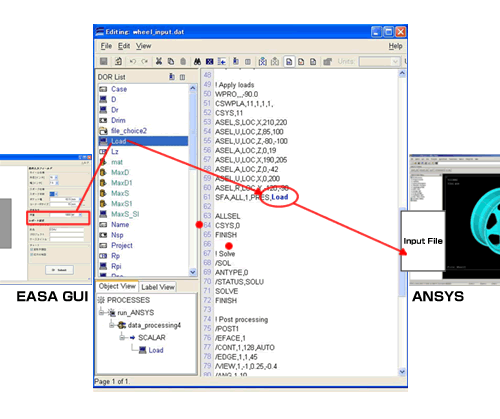
Task: Select MaxD in the DOR List
Action: [120, 172]
